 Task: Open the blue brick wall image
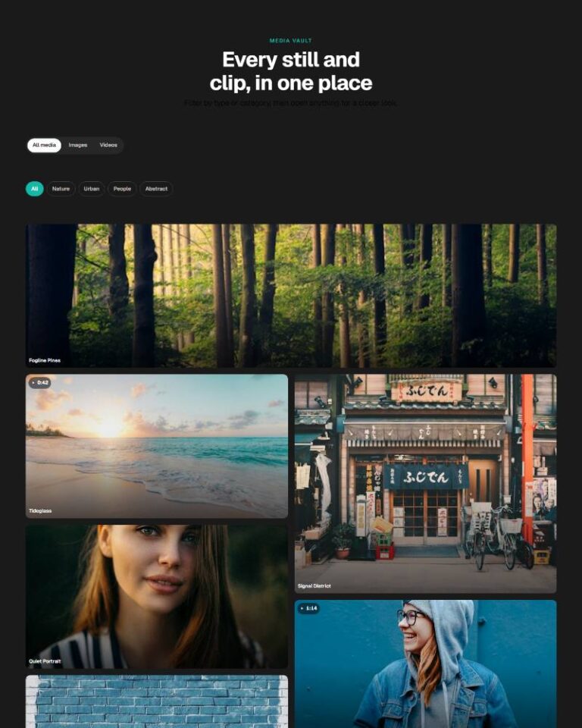pyautogui.click(x=157, y=701)
